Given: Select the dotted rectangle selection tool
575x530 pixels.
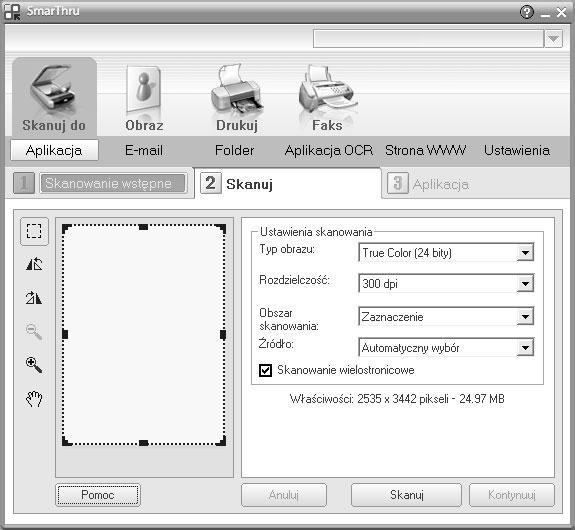Looking at the screenshot, I should (34, 231).
